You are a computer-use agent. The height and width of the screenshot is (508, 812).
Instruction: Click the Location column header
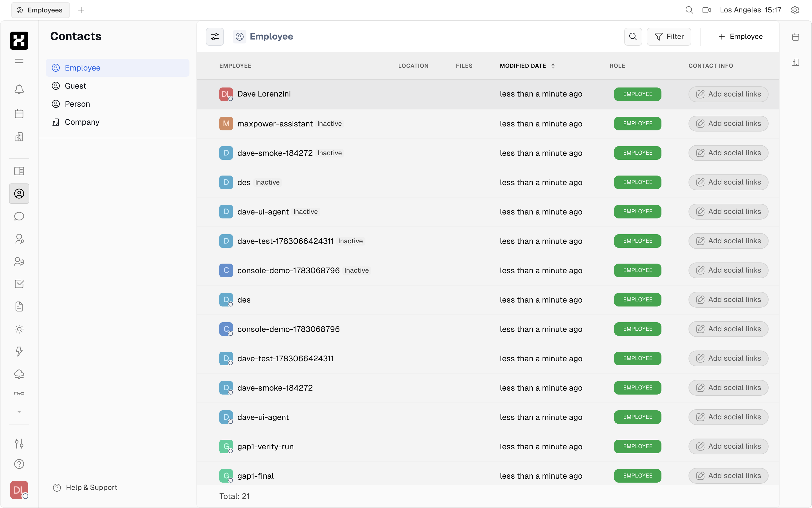[x=413, y=66]
